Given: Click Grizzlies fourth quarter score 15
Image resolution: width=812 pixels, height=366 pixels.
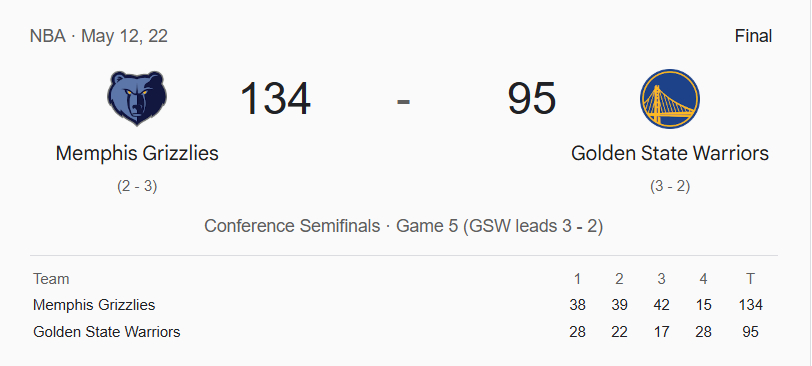Looking at the screenshot, I should [x=703, y=305].
